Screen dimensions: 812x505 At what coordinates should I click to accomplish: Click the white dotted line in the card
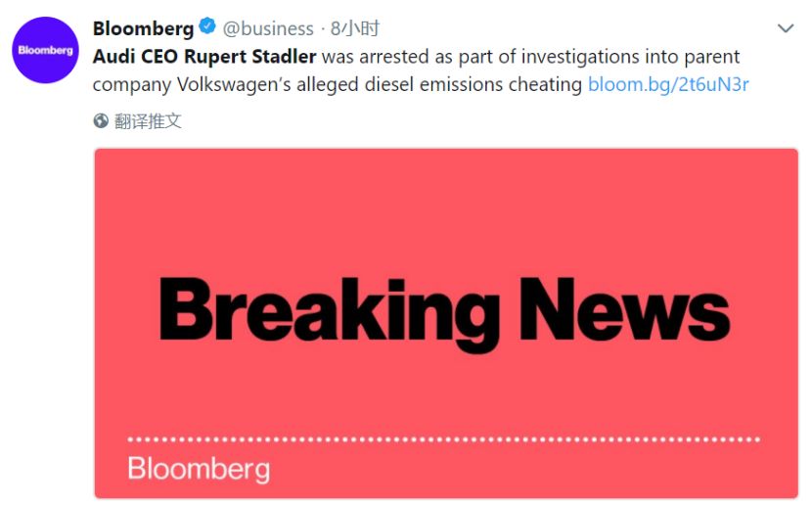[x=445, y=439]
